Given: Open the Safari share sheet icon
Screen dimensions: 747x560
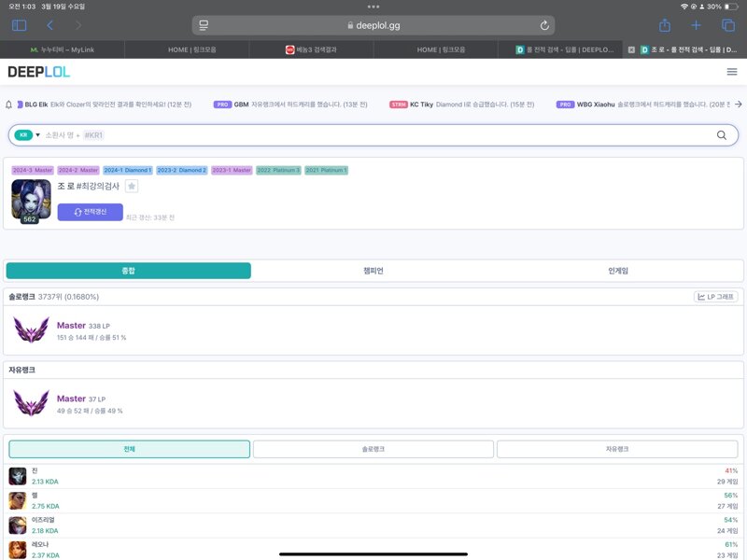Looking at the screenshot, I should tap(665, 25).
